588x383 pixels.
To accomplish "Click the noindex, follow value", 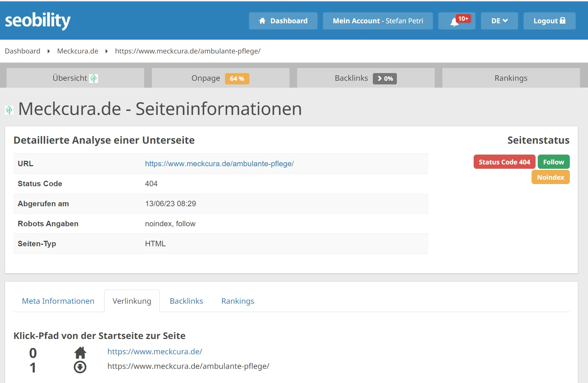I will [170, 224].
